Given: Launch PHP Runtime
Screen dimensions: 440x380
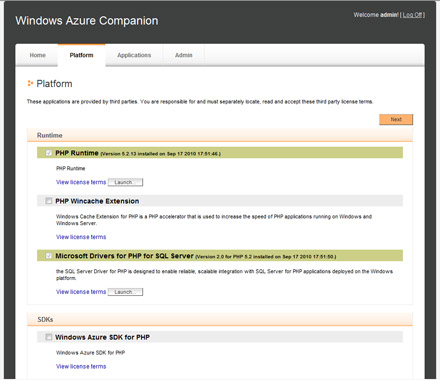Looking at the screenshot, I should [x=125, y=182].
